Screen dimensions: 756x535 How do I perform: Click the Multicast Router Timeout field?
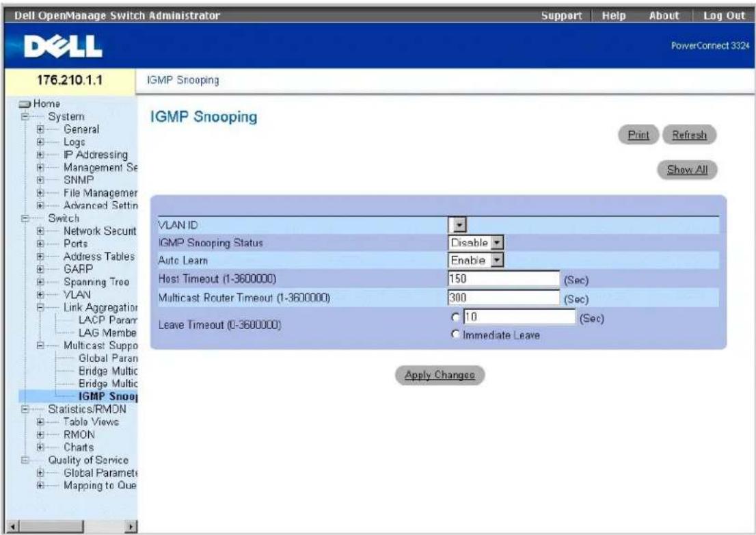[504, 298]
